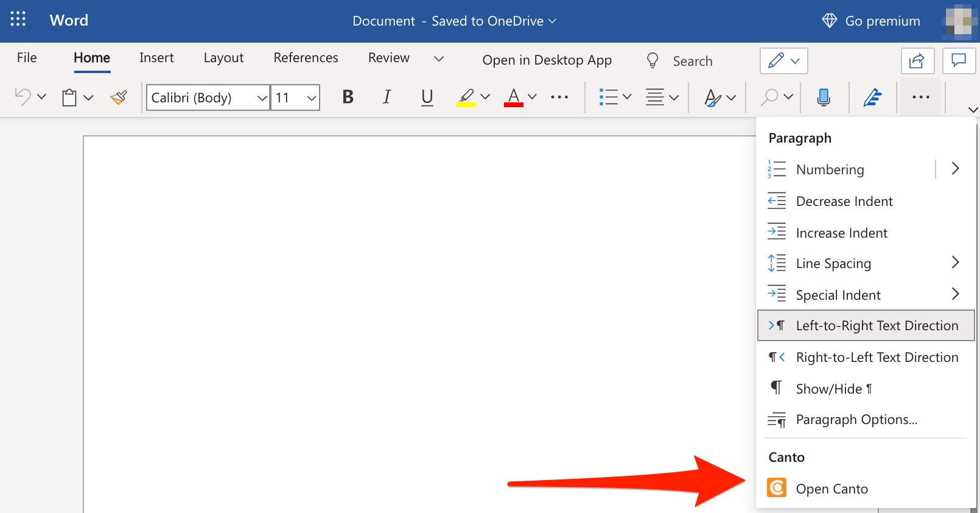Click the Dictate microphone icon
This screenshot has height=513, width=980.
pos(823,97)
